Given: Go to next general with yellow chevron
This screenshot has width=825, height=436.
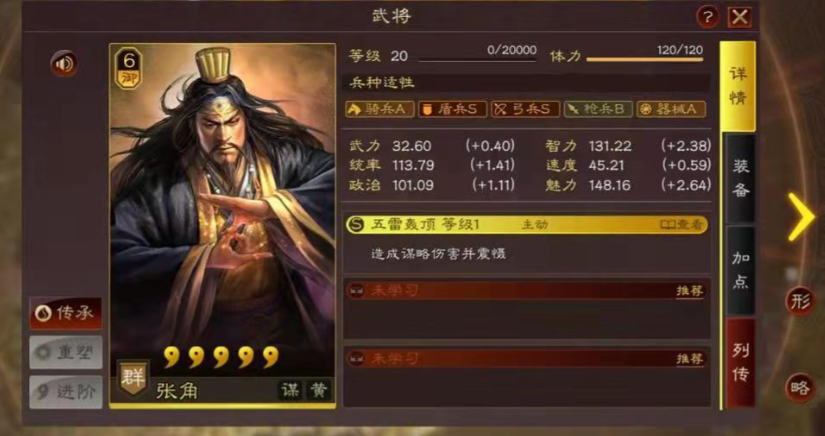Looking at the screenshot, I should [x=801, y=216].
